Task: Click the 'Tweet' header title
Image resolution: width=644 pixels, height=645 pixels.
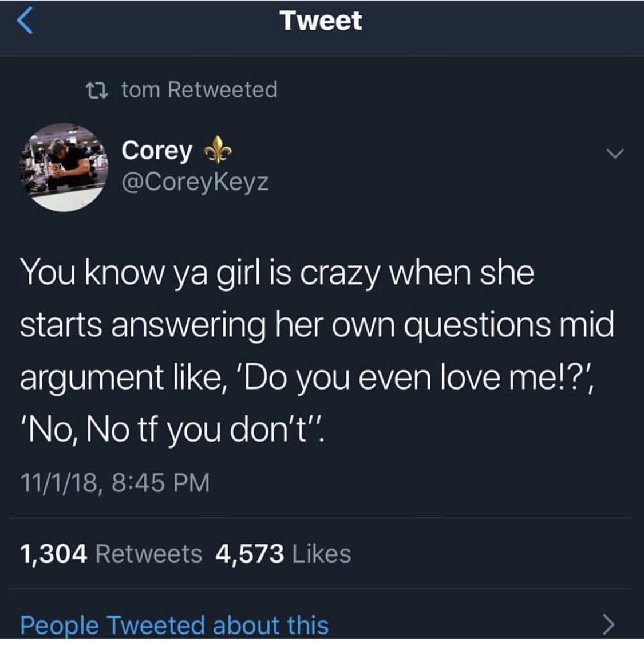Action: pos(321,21)
